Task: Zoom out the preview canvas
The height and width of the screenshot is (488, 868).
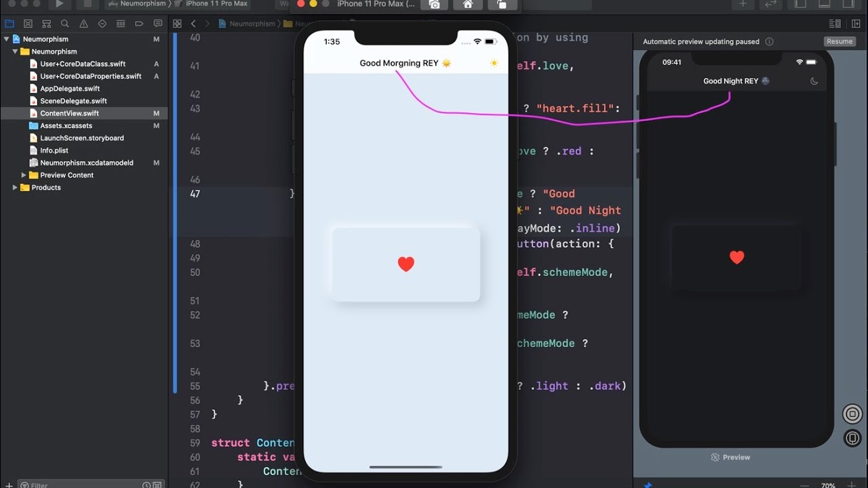Action: click(x=804, y=485)
